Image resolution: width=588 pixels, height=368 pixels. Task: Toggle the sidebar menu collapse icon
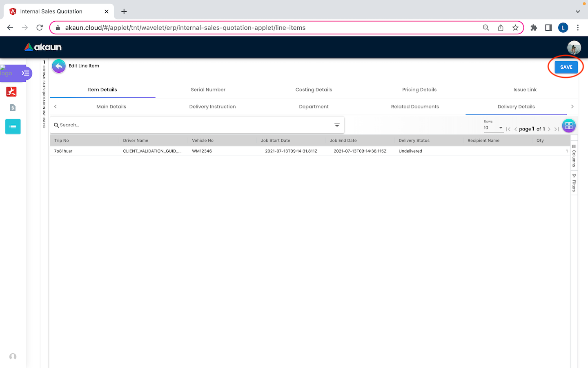[x=26, y=73]
